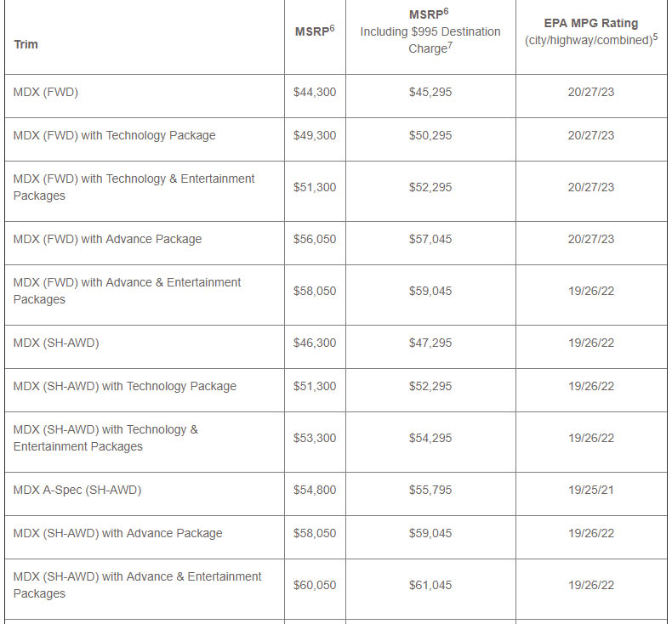672x624 pixels.
Task: Select the MDX A-Spec (SH-AWD) trim name
Action: click(77, 490)
